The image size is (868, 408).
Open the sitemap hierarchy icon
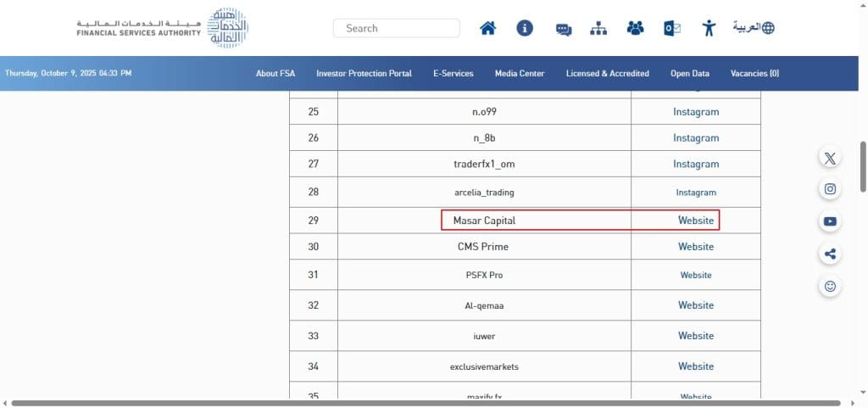tap(599, 28)
